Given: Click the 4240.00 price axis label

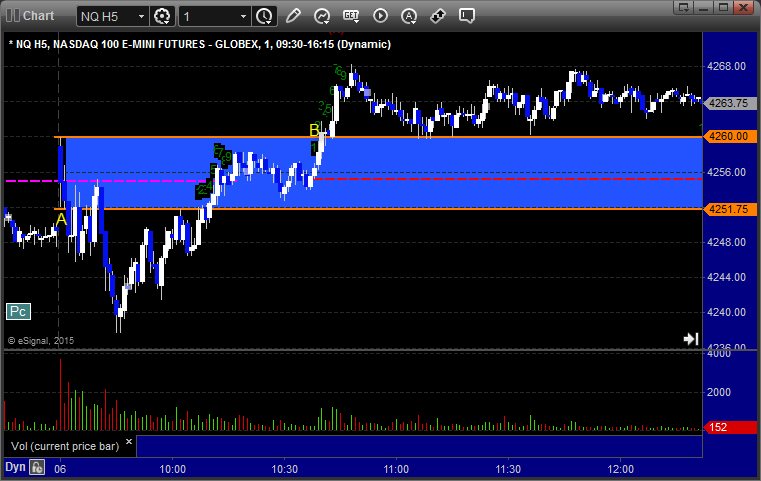Looking at the screenshot, I should click(727, 312).
